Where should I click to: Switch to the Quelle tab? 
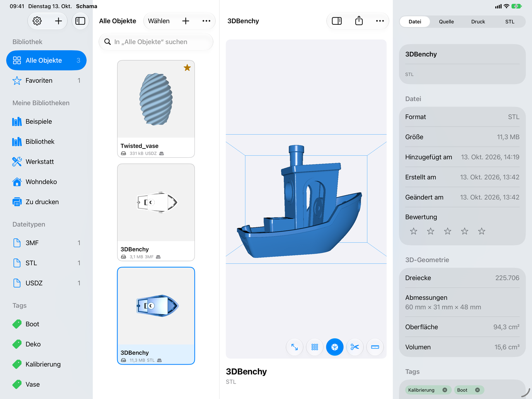point(447,22)
